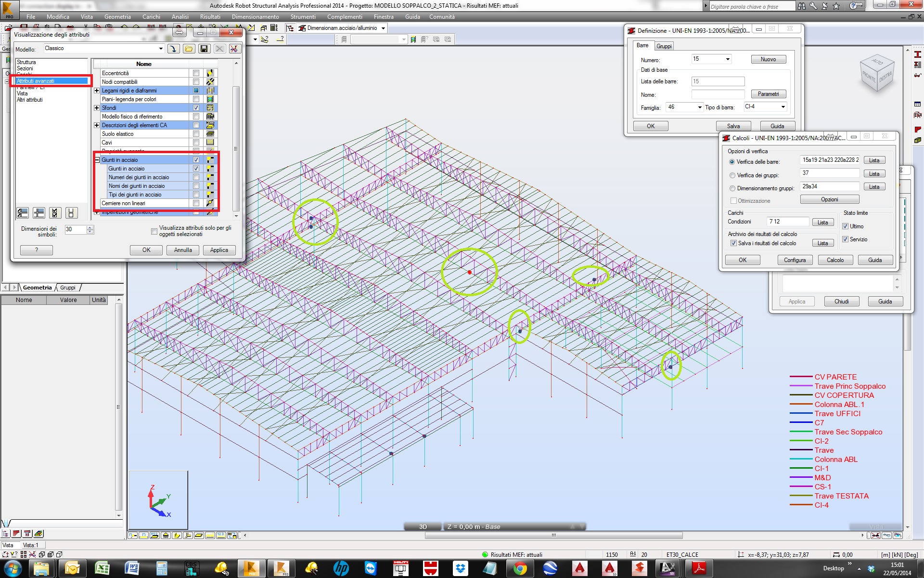Toggle the Sfondi checkbox
The height and width of the screenshot is (578, 924).
196,108
